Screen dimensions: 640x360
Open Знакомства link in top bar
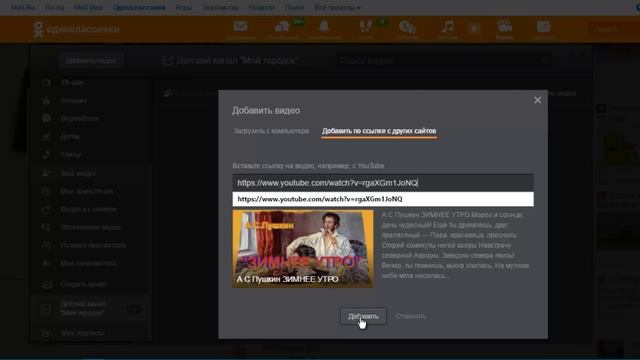coord(220,7)
